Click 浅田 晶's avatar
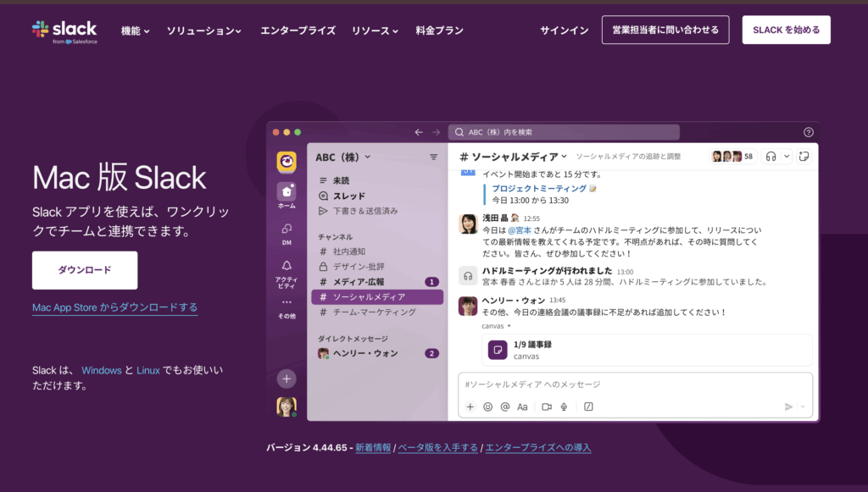868x492 pixels. (468, 224)
